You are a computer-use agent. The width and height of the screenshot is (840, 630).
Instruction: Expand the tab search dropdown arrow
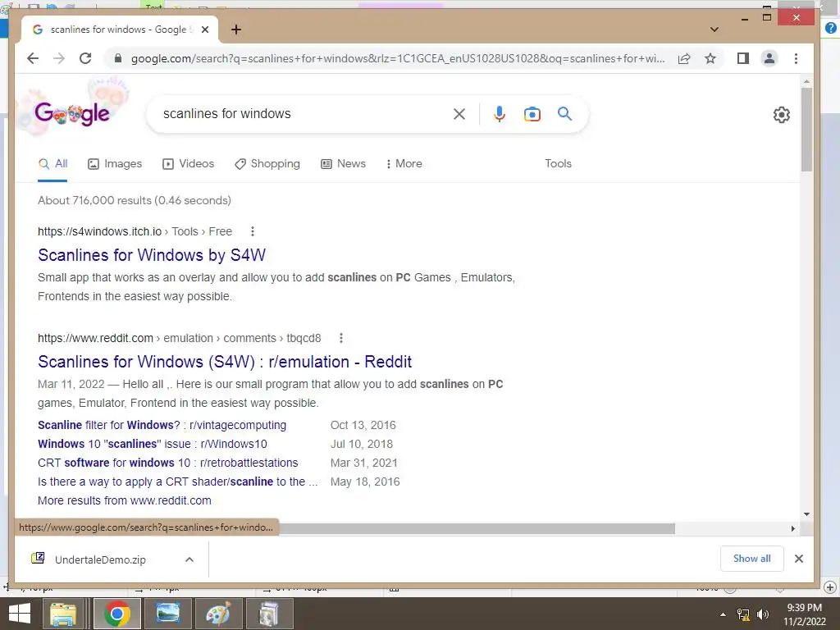(x=714, y=30)
